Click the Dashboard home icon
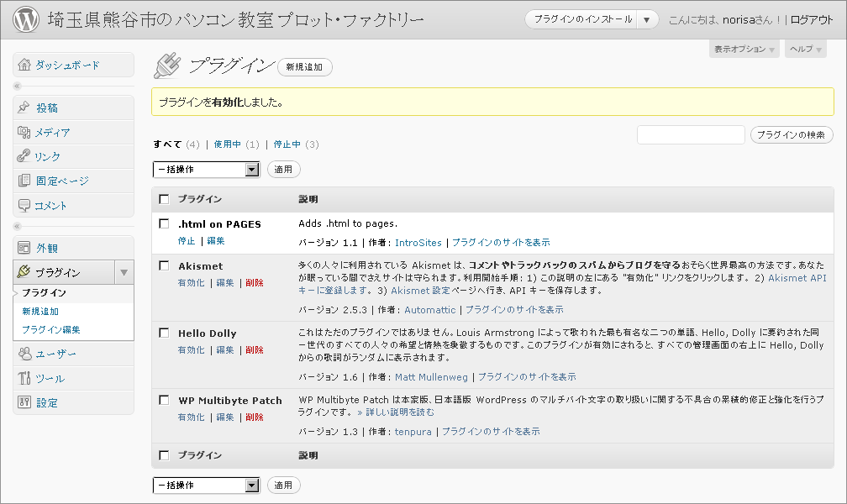 24,65
